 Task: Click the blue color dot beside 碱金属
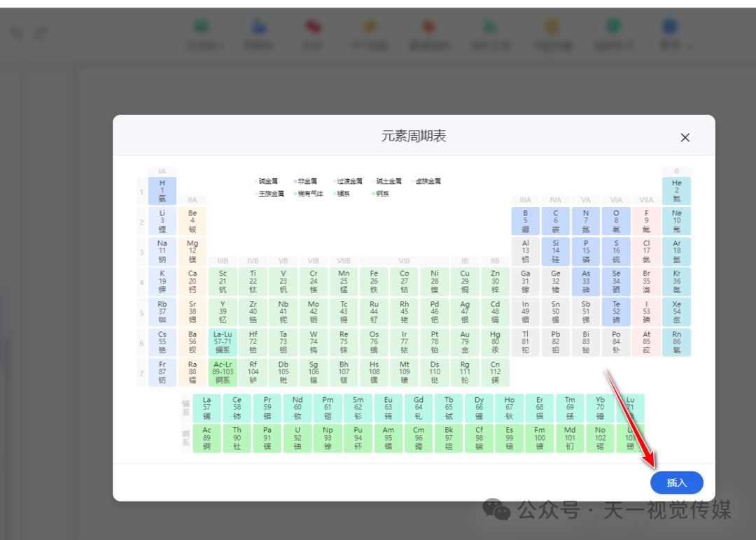[256, 180]
